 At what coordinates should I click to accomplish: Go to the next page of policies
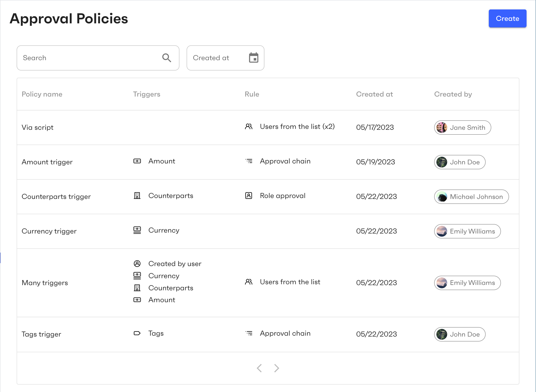(277, 368)
